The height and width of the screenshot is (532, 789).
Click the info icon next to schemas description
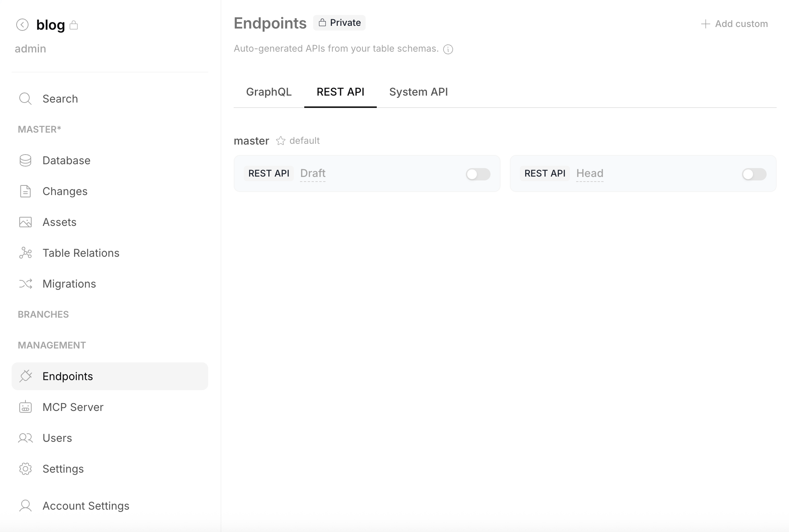448,49
